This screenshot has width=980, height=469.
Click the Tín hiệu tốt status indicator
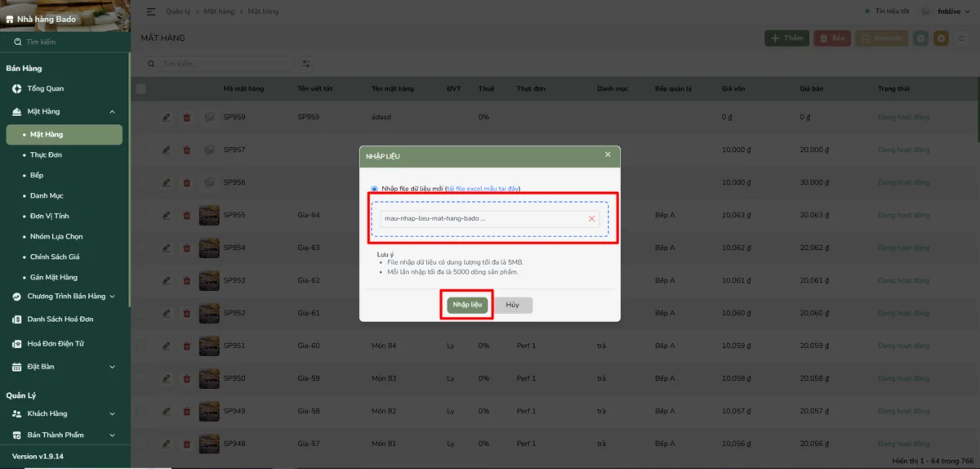pos(887,11)
